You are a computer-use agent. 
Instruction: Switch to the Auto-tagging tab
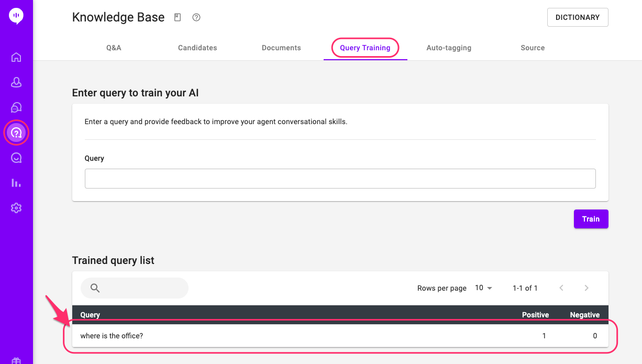pos(449,48)
